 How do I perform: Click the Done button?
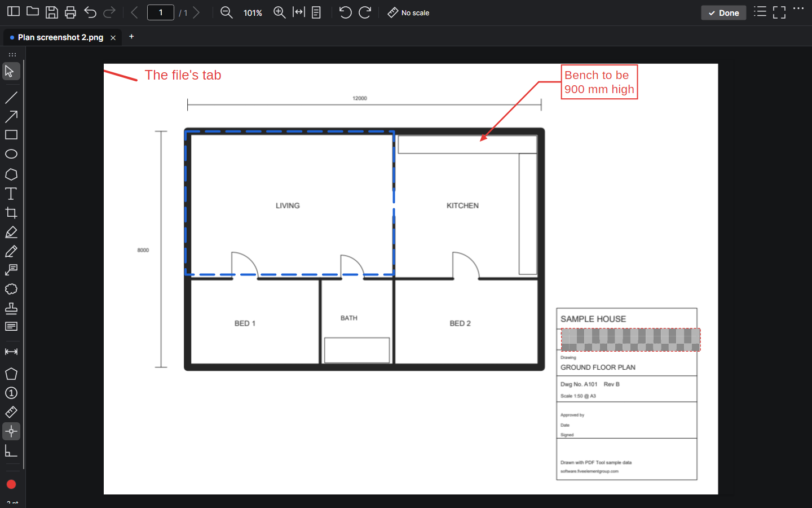tap(723, 13)
